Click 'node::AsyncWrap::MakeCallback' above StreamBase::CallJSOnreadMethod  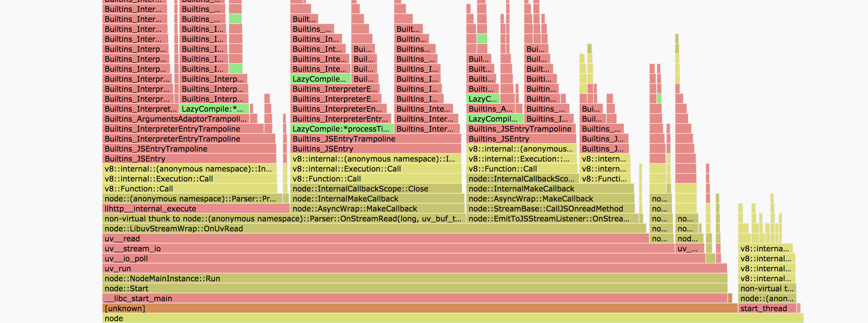click(x=550, y=199)
